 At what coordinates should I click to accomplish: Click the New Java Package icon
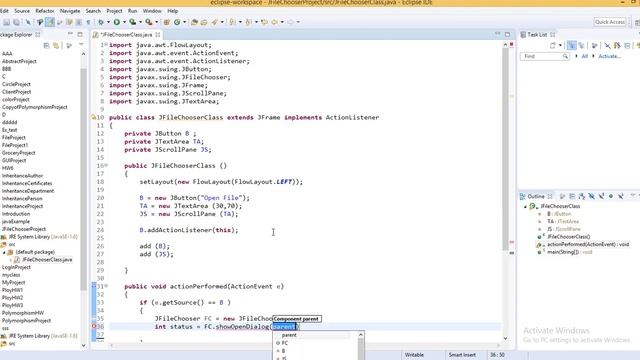167,22
